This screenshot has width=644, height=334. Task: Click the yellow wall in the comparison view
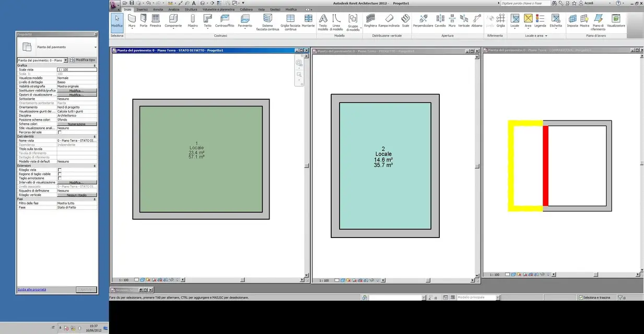(x=511, y=166)
